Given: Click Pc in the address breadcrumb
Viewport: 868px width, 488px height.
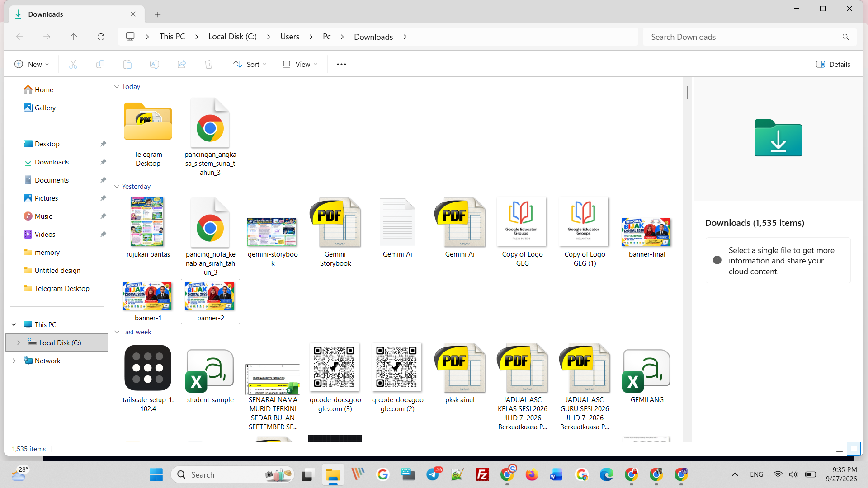Looking at the screenshot, I should pyautogui.click(x=327, y=37).
